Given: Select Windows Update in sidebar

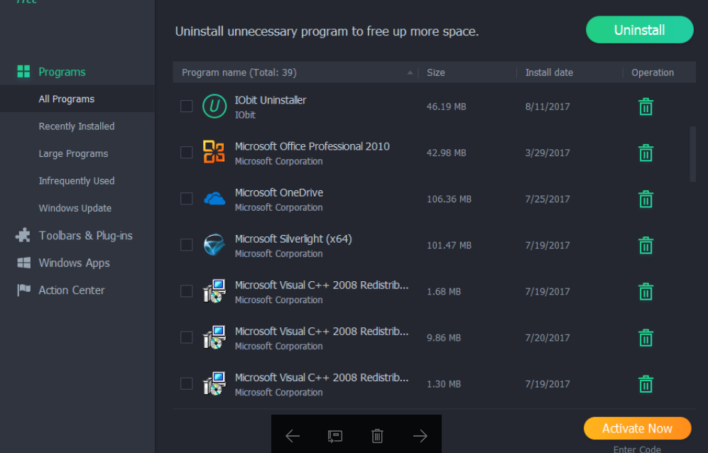Looking at the screenshot, I should [75, 208].
